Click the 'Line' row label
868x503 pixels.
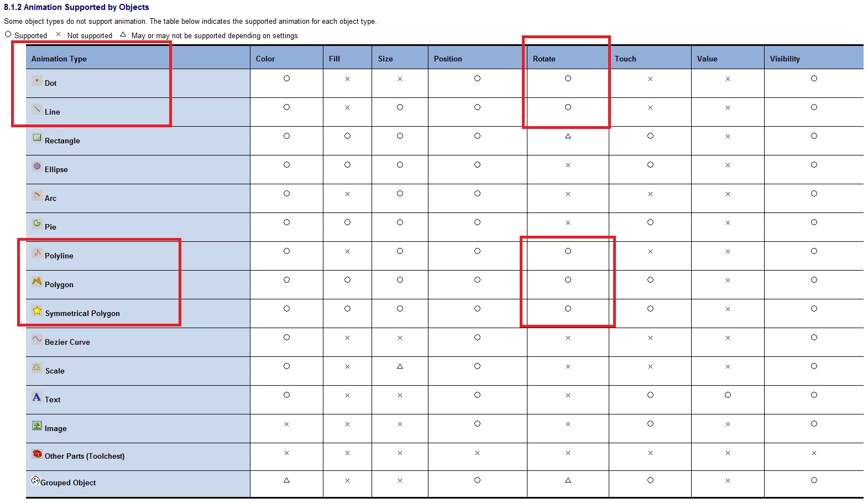pos(53,112)
